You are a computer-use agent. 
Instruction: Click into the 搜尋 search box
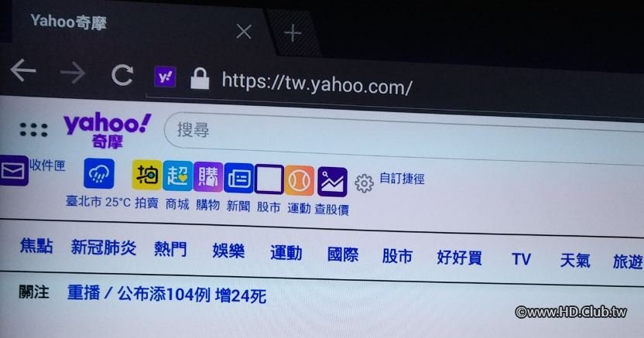click(x=404, y=137)
